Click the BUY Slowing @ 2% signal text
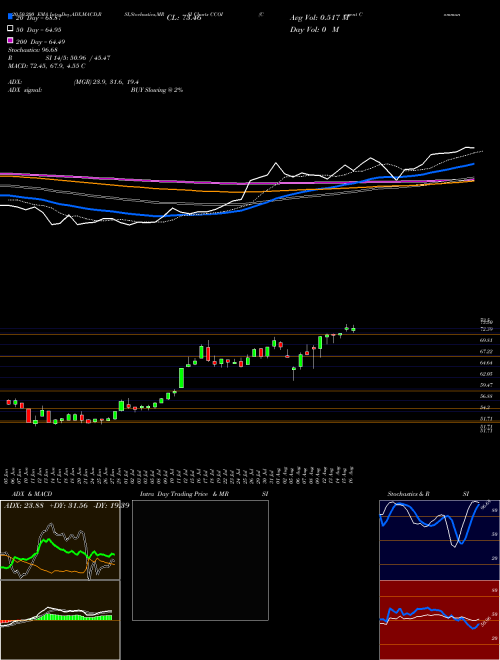Screen dimensions: 500x660 (157, 90)
